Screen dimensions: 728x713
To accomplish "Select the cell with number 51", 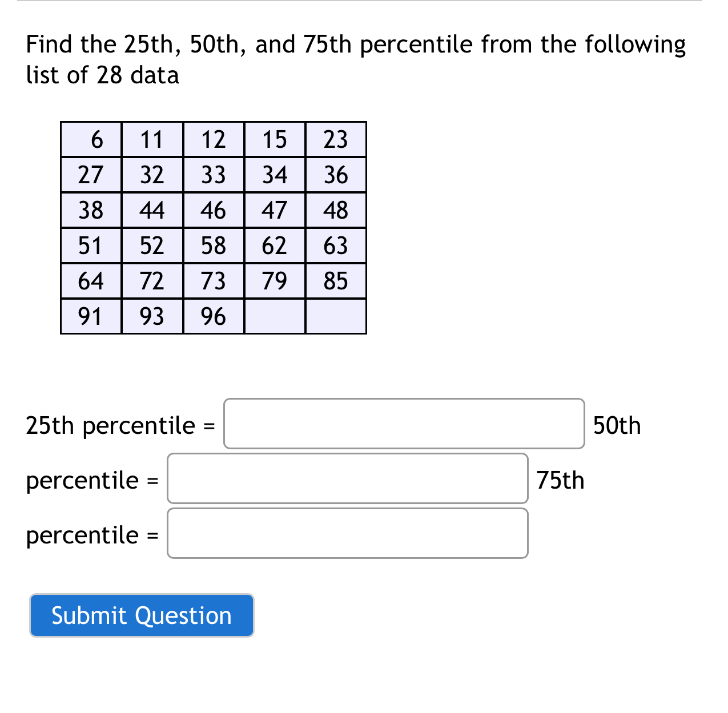I will coord(90,245).
